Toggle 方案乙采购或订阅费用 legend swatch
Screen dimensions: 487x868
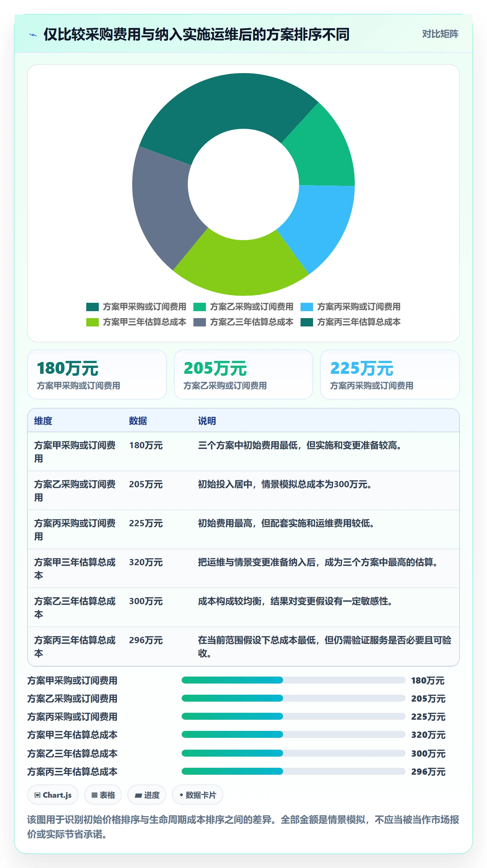(200, 307)
